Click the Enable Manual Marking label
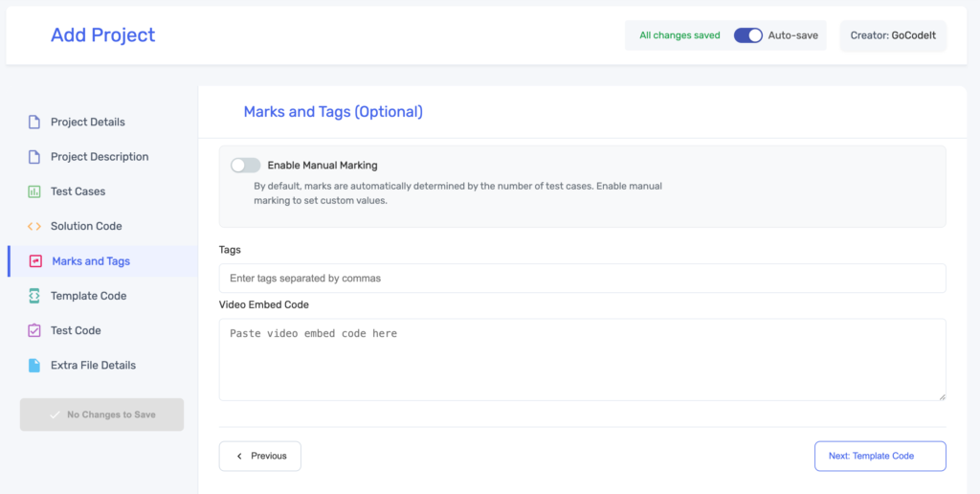The image size is (980, 494). coord(322,166)
